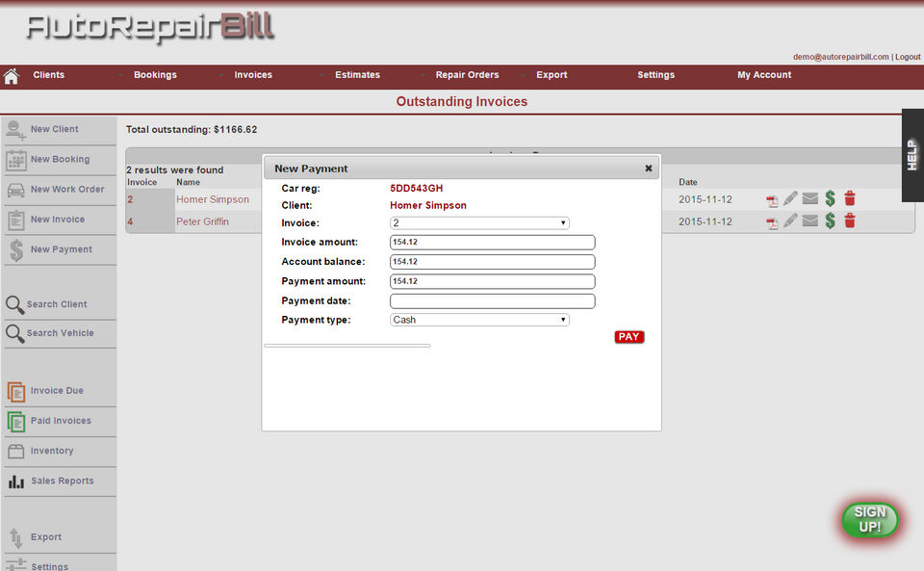Open the Bookings menu
Screen dimensions: 924x571
(x=155, y=75)
